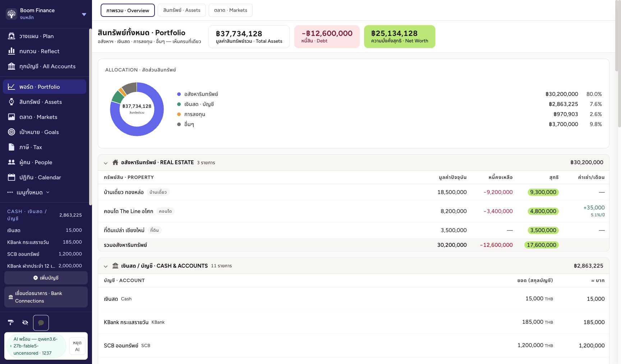Click the green เงินสด · บัญชี legend dot
The image size is (621, 364).
pos(179,104)
